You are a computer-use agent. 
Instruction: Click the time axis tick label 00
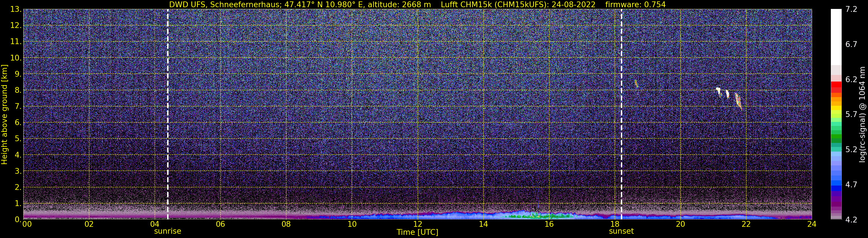(27, 224)
